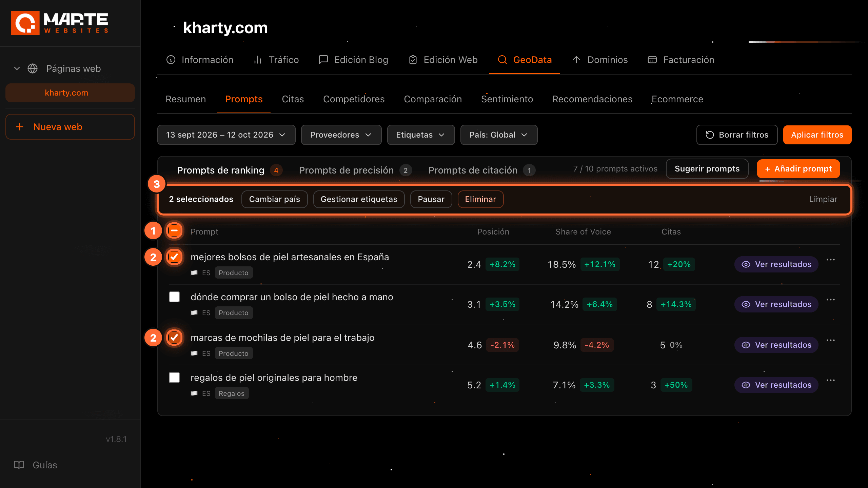Click Eliminar in the bulk action bar
Screen dimensions: 868x488
[480, 199]
